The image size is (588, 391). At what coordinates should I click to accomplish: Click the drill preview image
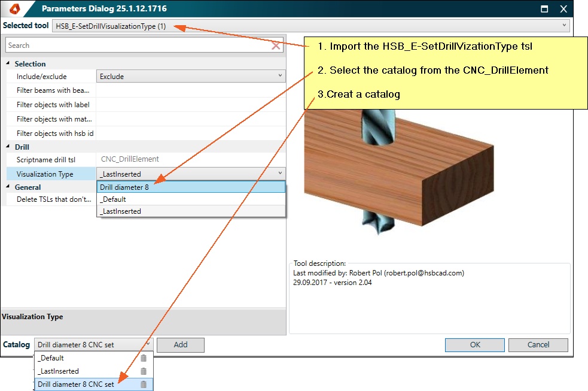pyautogui.click(x=399, y=172)
